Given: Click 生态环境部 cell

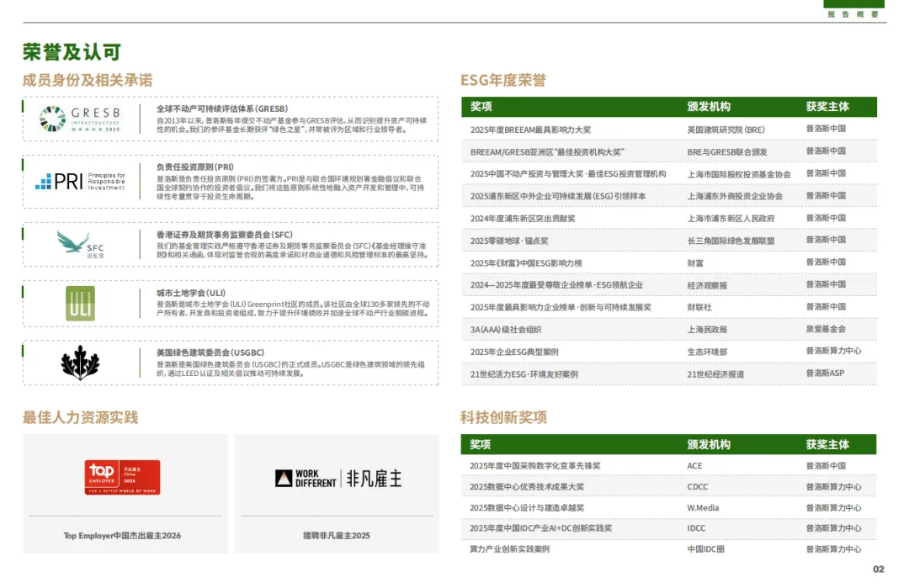Looking at the screenshot, I should [x=707, y=352].
